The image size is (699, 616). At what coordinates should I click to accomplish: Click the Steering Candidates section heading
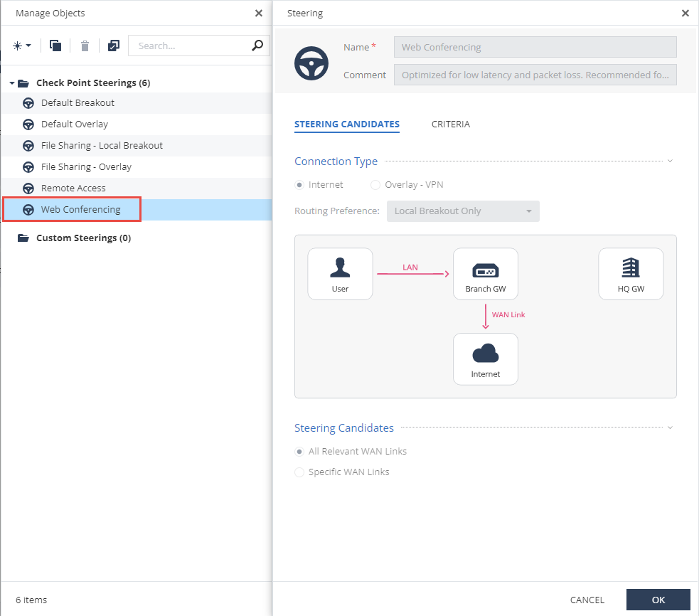tap(343, 428)
